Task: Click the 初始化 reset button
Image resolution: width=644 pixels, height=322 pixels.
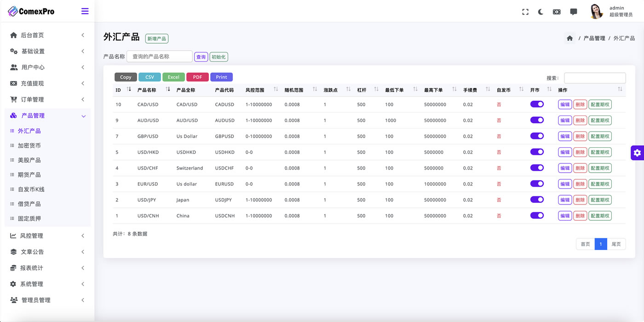Action: point(218,57)
